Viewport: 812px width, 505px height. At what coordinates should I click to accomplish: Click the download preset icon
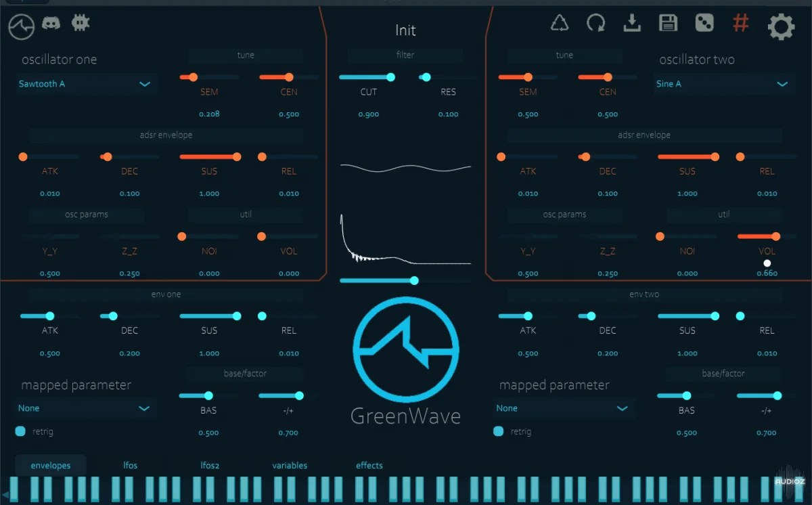coord(632,23)
